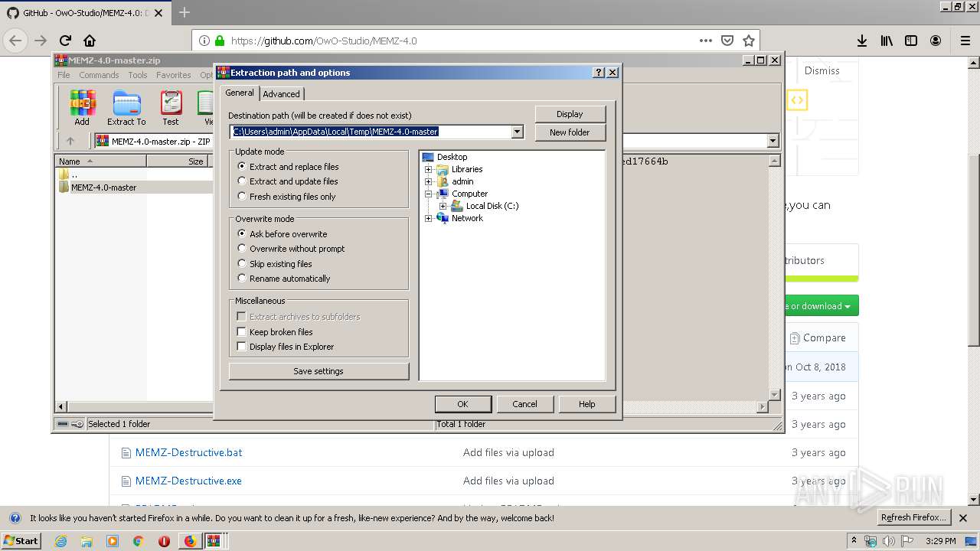980x551 pixels.
Task: Open WinRAR Favorites menu
Action: (x=174, y=75)
